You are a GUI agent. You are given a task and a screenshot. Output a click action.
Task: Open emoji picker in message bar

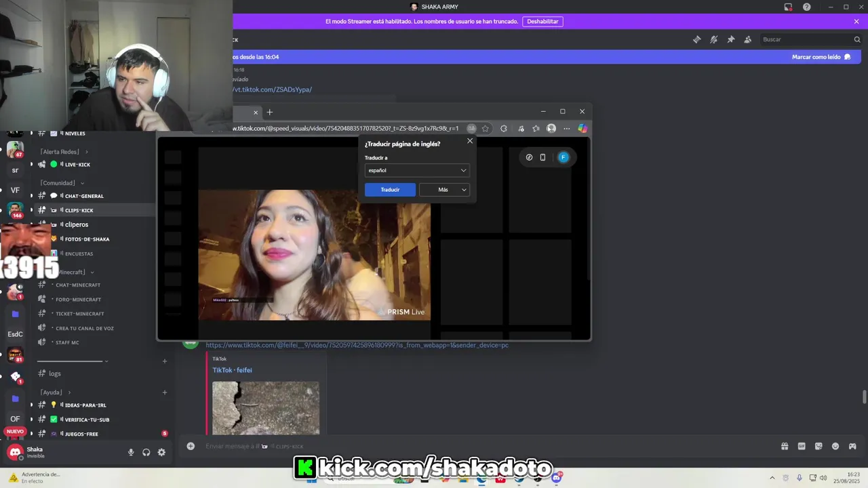pyautogui.click(x=835, y=446)
